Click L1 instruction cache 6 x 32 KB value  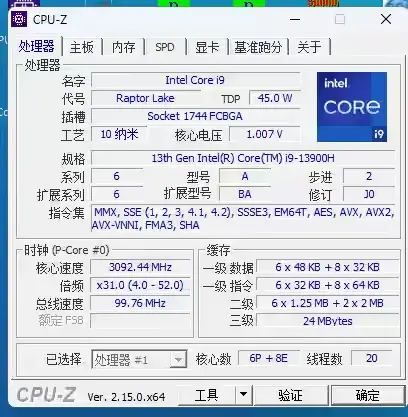328,285
